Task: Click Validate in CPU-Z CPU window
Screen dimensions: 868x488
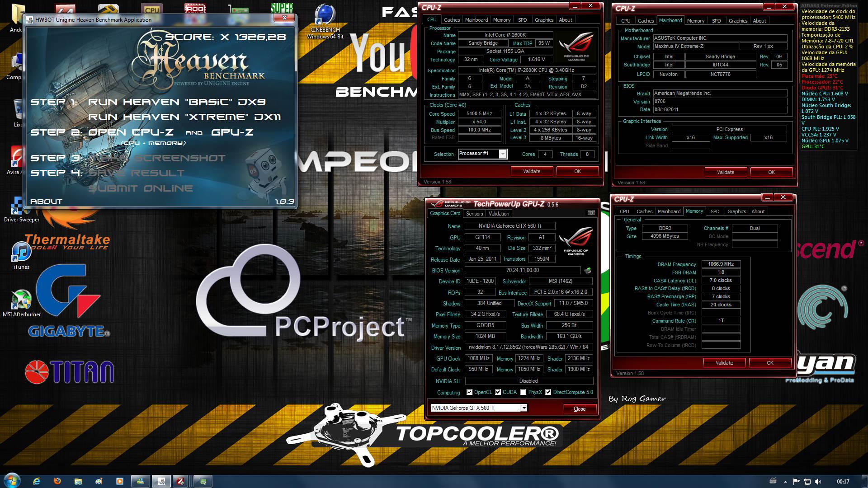Action: [532, 171]
